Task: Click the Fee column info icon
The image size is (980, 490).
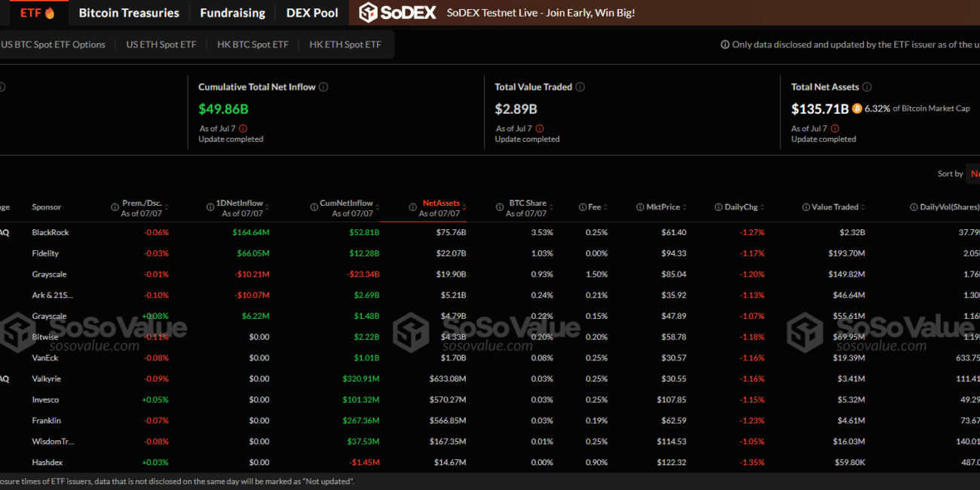Action: 583,207
